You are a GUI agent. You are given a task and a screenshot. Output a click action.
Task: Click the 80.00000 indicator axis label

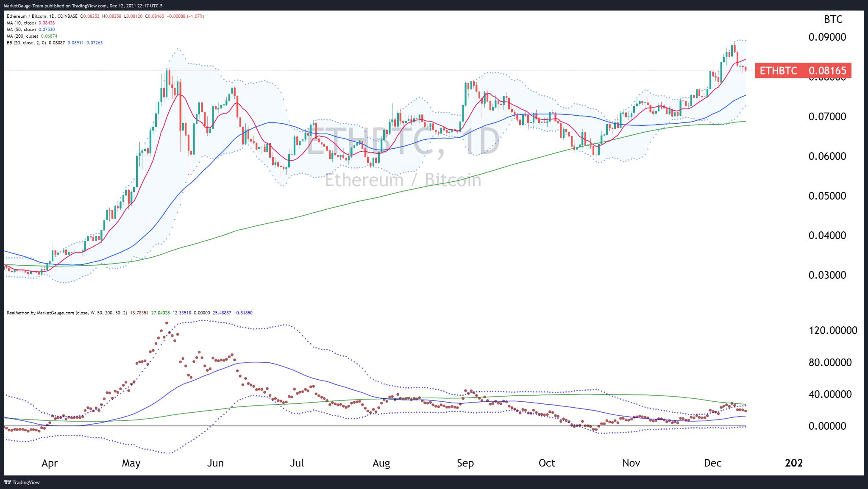830,363
